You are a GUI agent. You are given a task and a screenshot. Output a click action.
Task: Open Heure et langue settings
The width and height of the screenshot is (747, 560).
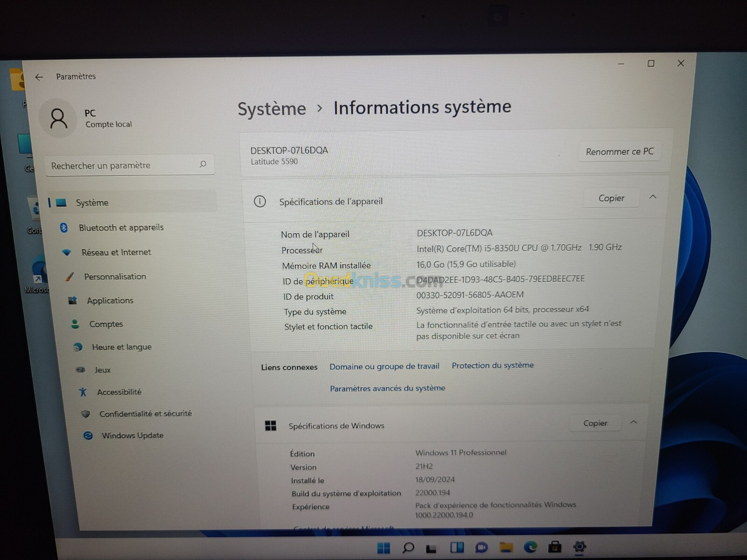(x=121, y=347)
